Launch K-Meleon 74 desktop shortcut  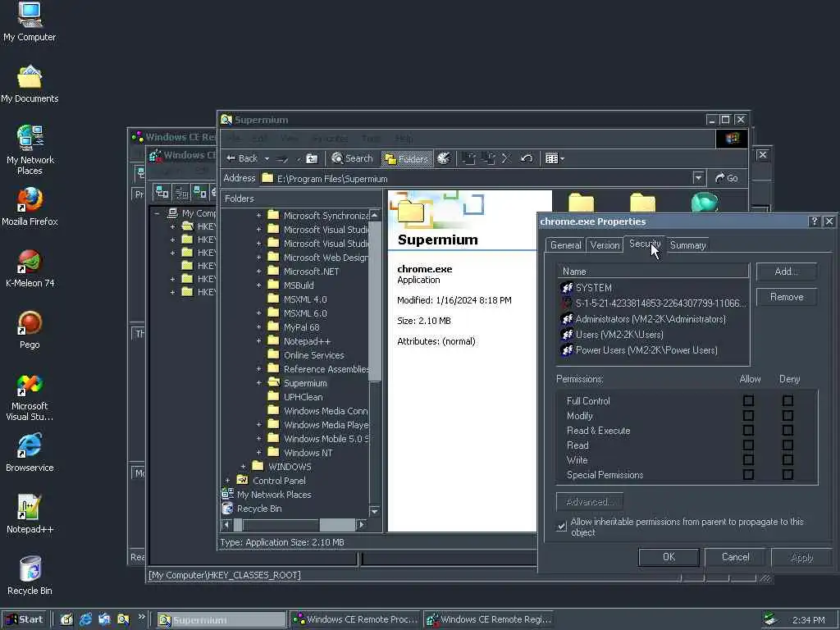(30, 268)
